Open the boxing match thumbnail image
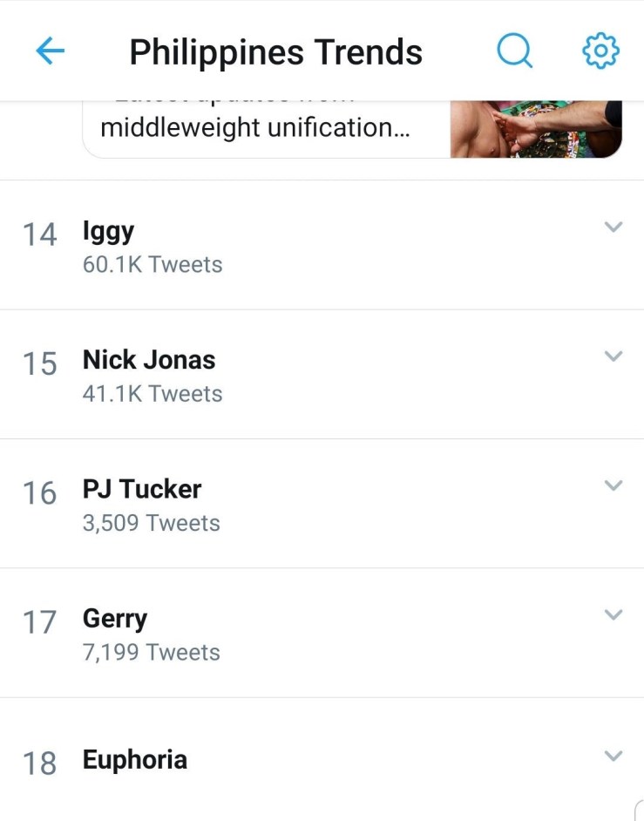 pos(535,129)
